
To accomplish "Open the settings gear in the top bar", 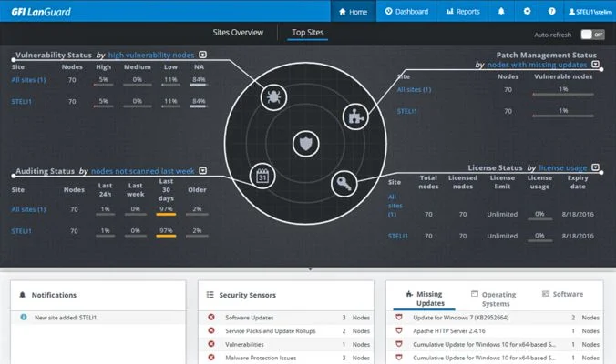I will (x=527, y=12).
